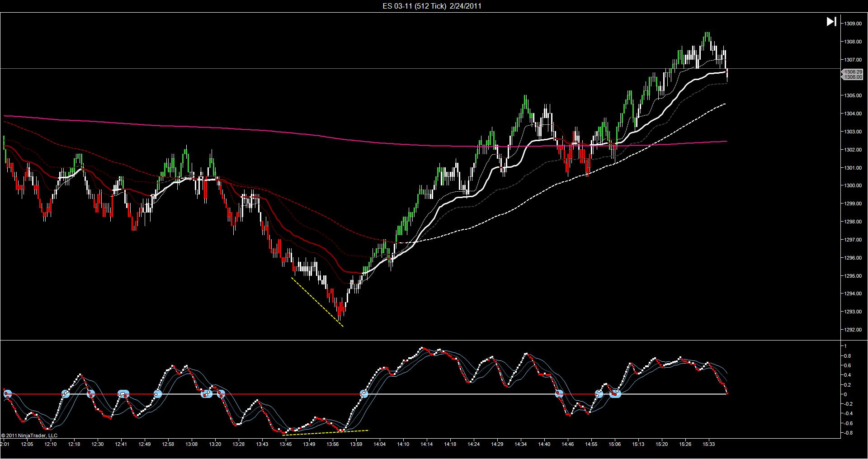Screen dimensions: 868x459
Task: Select the 1306.29 price marker label
Action: click(854, 72)
